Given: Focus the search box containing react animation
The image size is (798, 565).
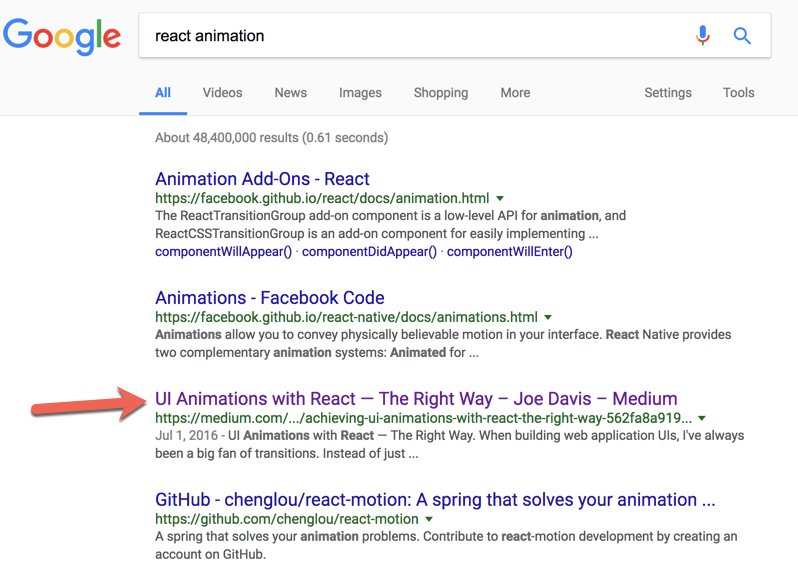Looking at the screenshot, I should tap(454, 36).
